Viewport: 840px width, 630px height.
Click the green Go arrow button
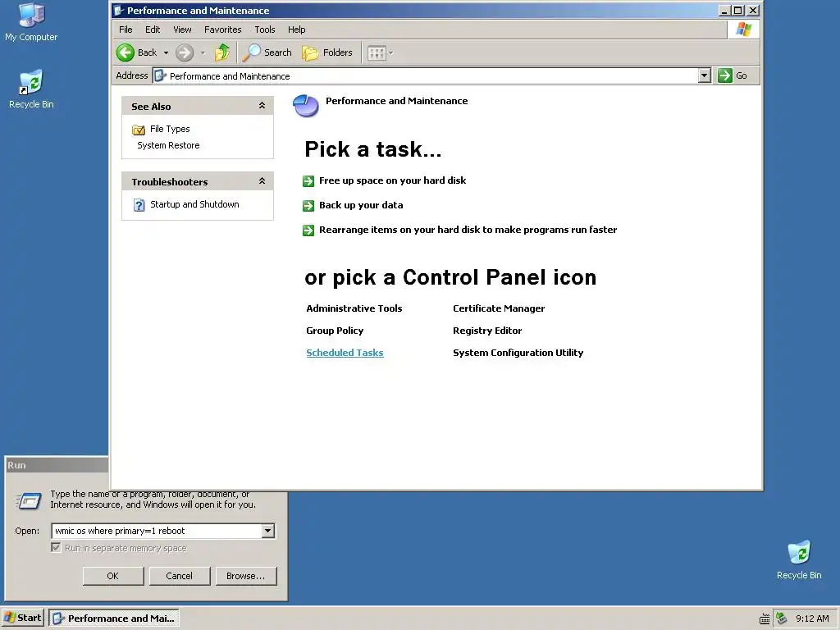[x=725, y=75]
